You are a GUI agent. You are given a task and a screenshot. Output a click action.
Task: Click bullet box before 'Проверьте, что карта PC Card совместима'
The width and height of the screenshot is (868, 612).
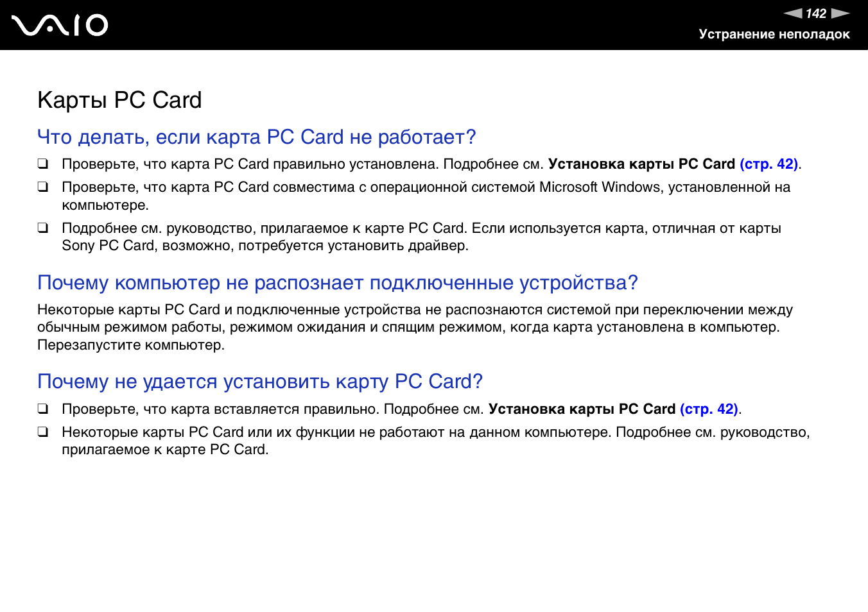tap(42, 187)
